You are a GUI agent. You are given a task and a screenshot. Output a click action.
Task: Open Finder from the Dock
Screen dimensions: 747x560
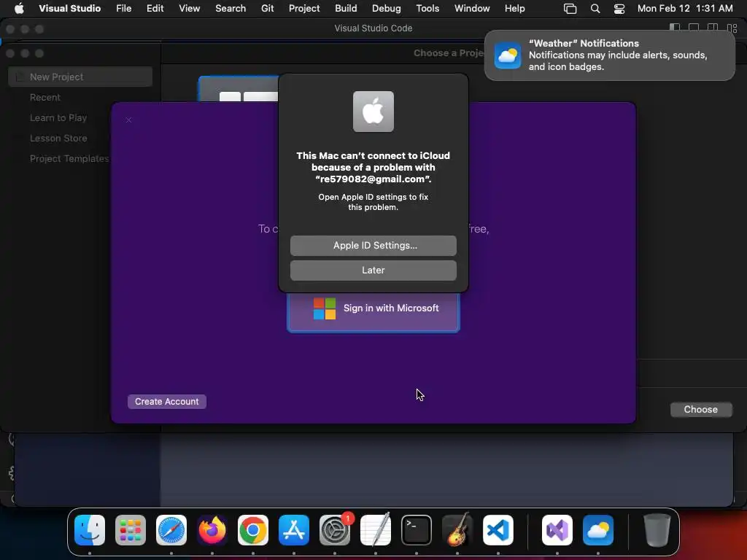[x=90, y=530]
